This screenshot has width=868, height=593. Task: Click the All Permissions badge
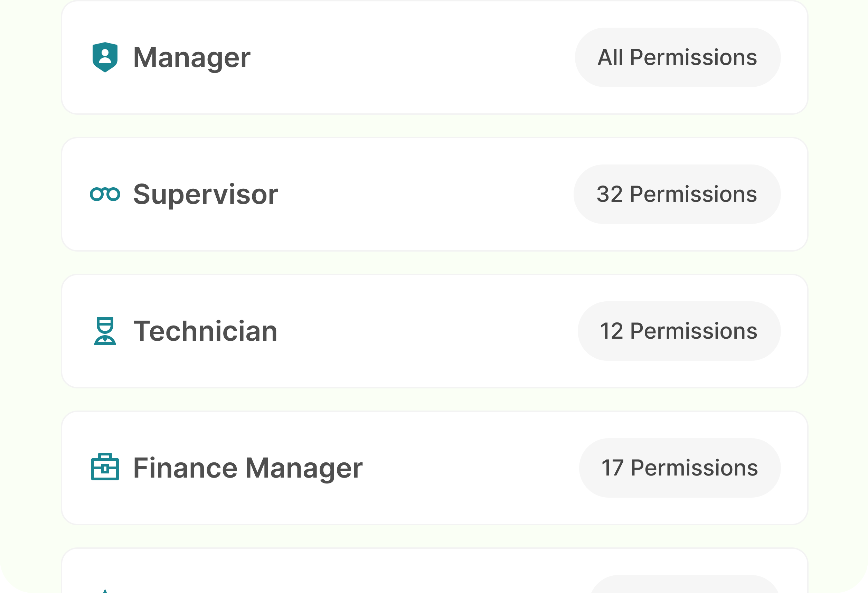(x=677, y=57)
